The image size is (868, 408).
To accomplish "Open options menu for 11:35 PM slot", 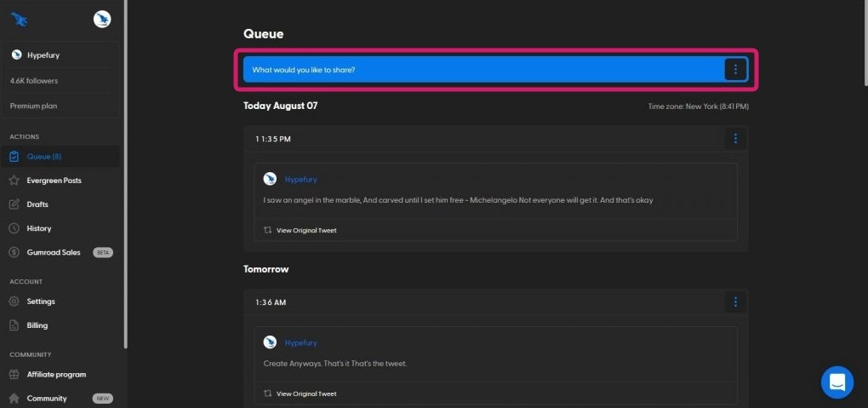I will (x=735, y=139).
